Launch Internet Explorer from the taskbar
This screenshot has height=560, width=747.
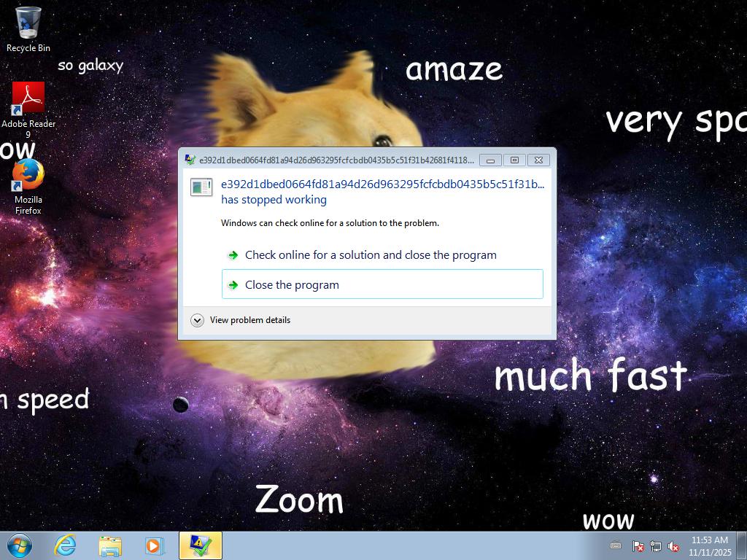pyautogui.click(x=66, y=545)
